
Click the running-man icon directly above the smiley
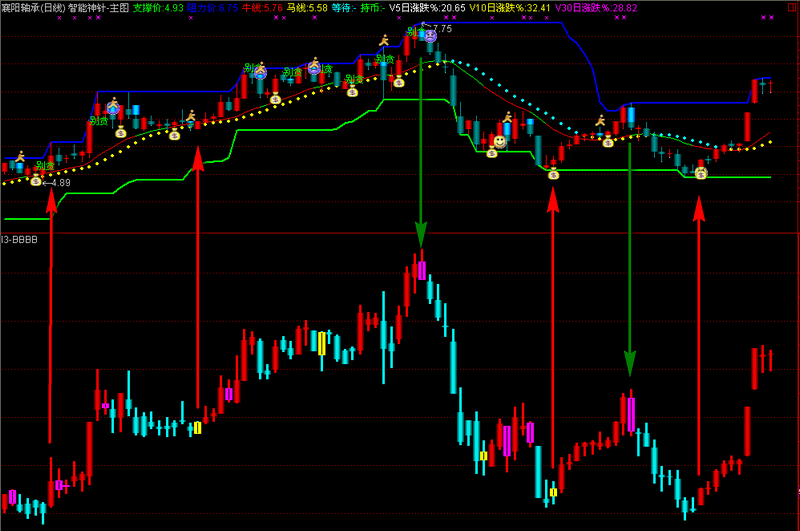[507, 117]
